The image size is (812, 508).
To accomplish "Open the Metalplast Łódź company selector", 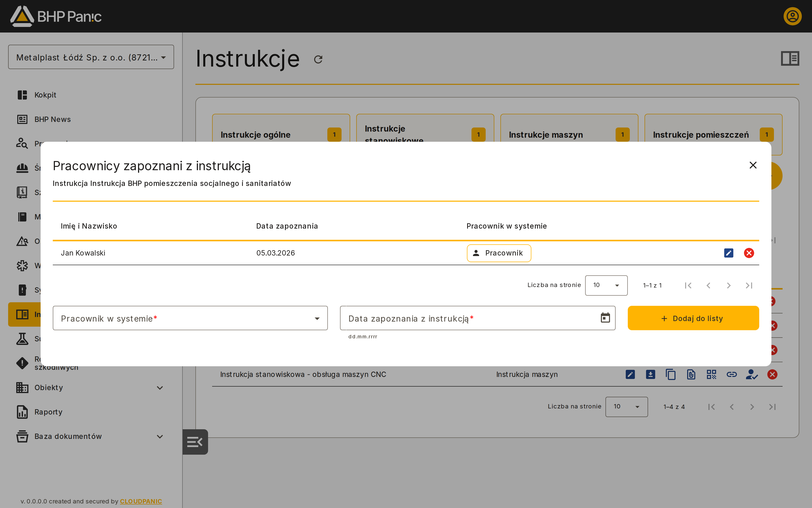I will (x=91, y=57).
